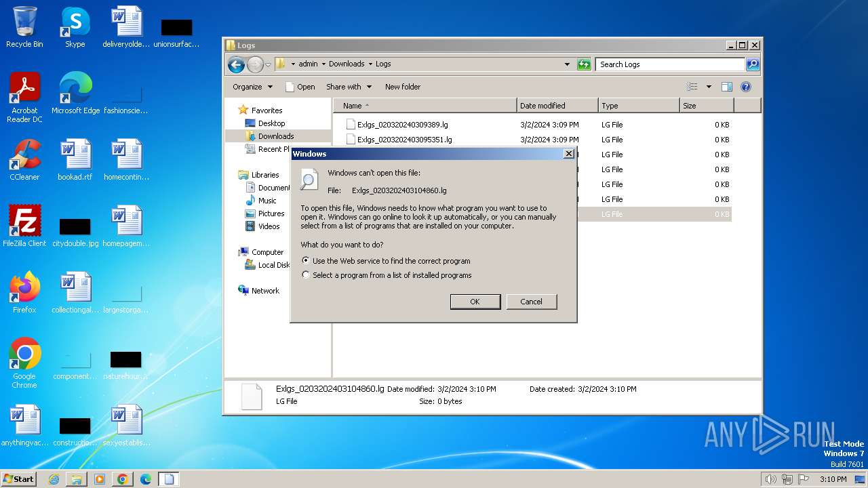The image size is (868, 488).
Task: Open Chrome from the taskbar
Action: tap(123, 479)
